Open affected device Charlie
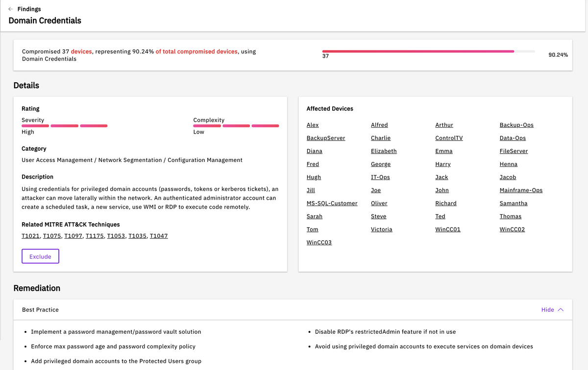588x370 pixels. click(381, 138)
